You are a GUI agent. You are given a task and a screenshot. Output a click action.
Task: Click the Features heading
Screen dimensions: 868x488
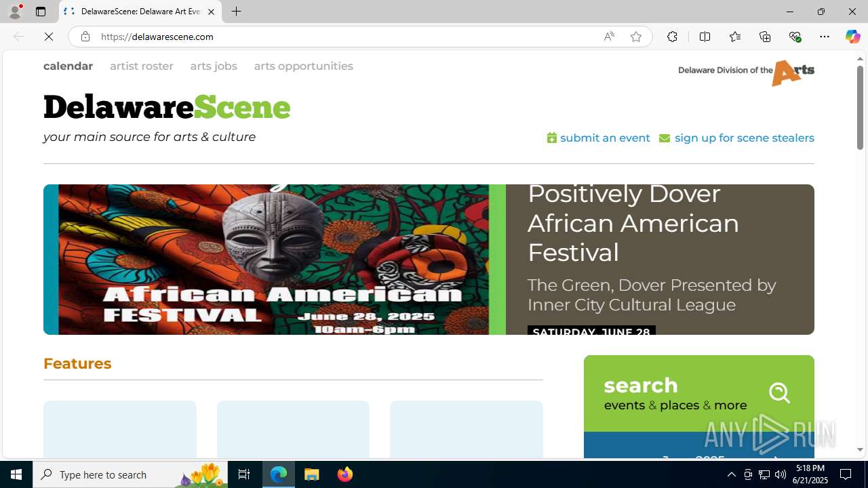pos(77,363)
